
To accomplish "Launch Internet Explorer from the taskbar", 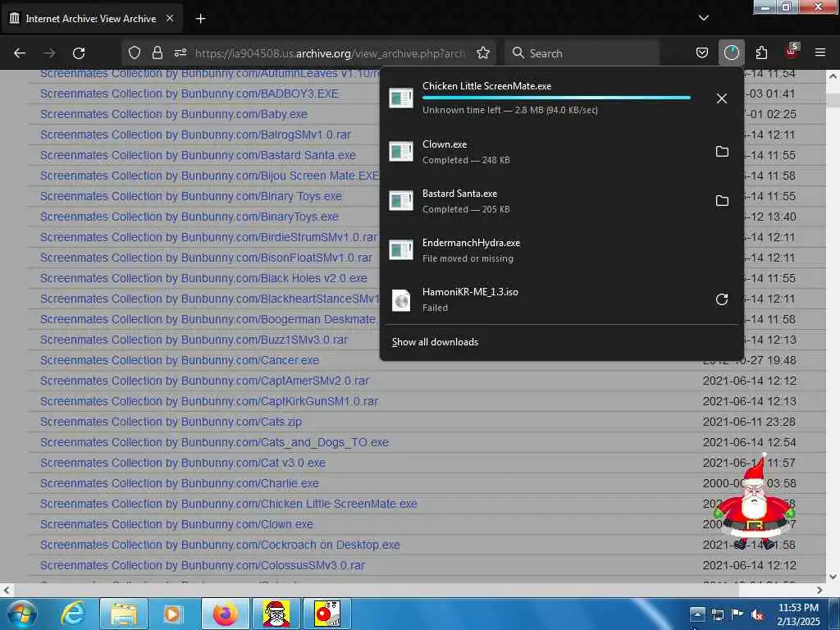I will click(x=73, y=614).
